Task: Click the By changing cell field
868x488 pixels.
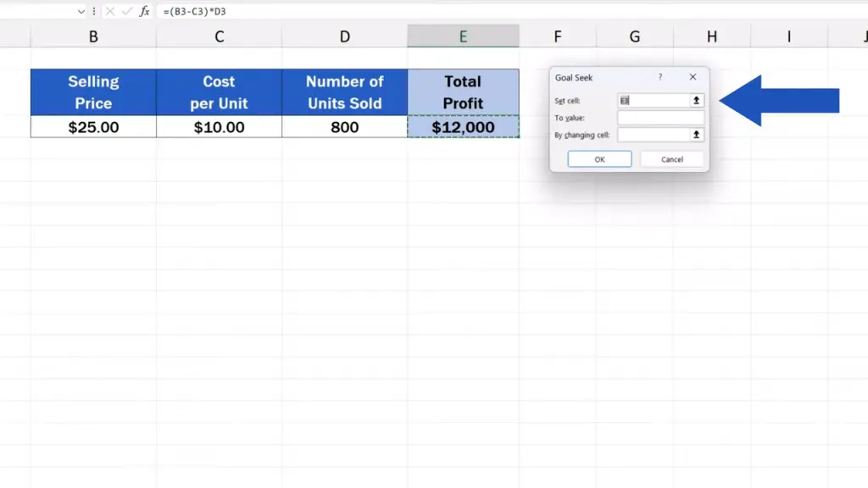Action: point(653,135)
